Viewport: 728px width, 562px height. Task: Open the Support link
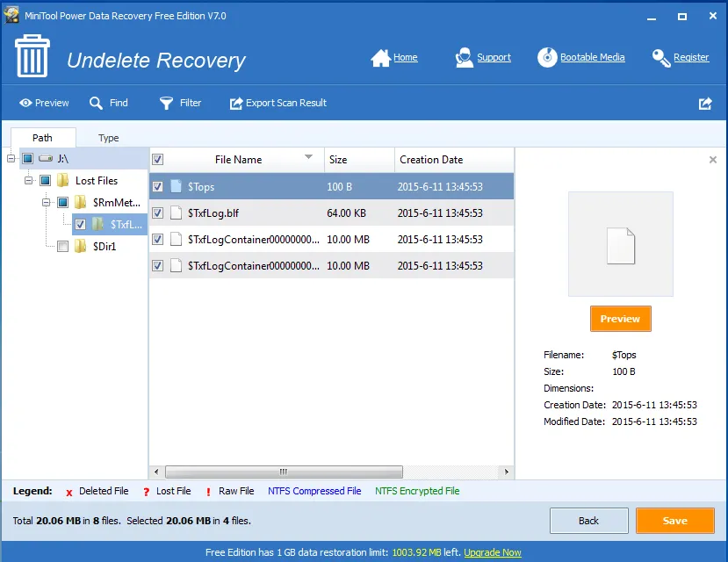point(494,58)
